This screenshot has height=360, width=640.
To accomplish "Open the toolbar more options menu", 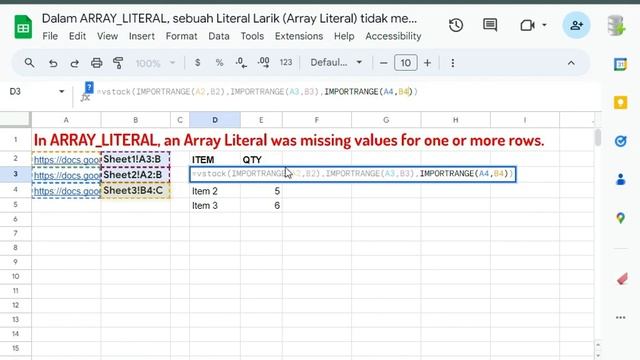I will click(x=453, y=63).
